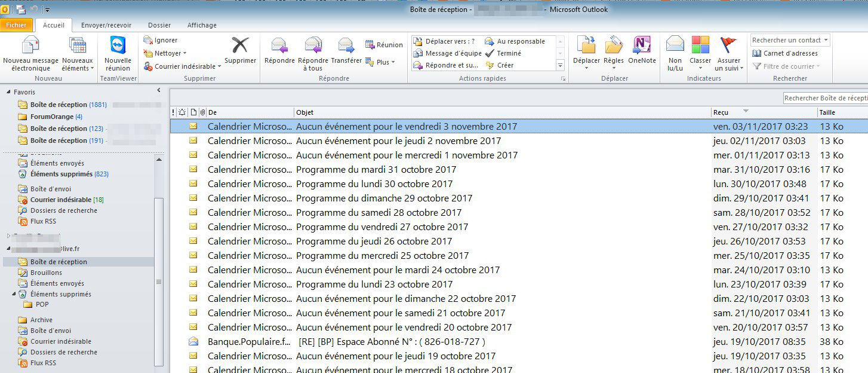Start a TeamViewer Nouvelle réunion
Screen dimensions: 868x373
118,54
